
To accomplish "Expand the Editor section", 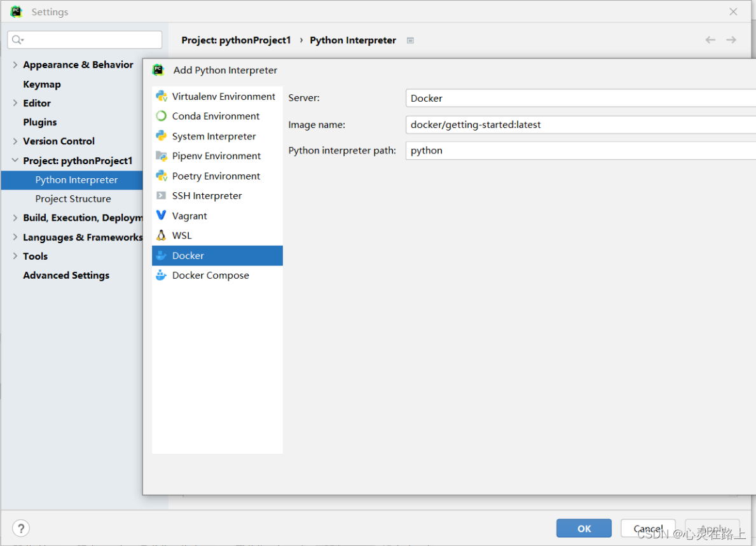I will 15,103.
